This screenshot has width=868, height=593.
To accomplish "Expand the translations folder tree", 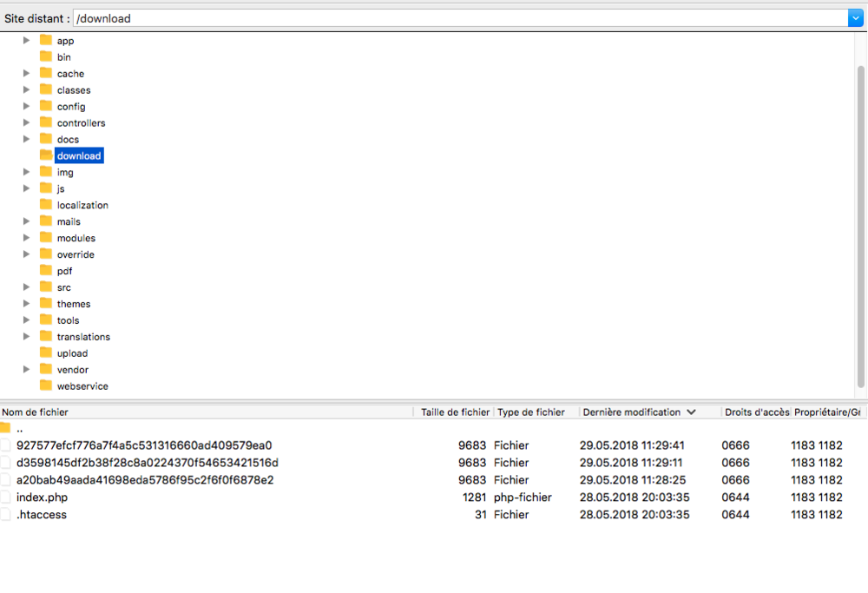I will click(x=26, y=336).
